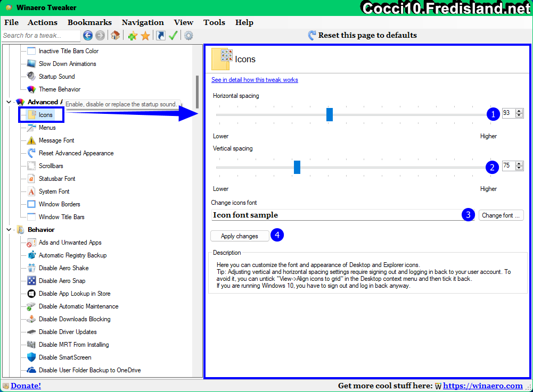Image resolution: width=533 pixels, height=392 pixels.
Task: Click the Window Borders icon
Action: point(31,204)
